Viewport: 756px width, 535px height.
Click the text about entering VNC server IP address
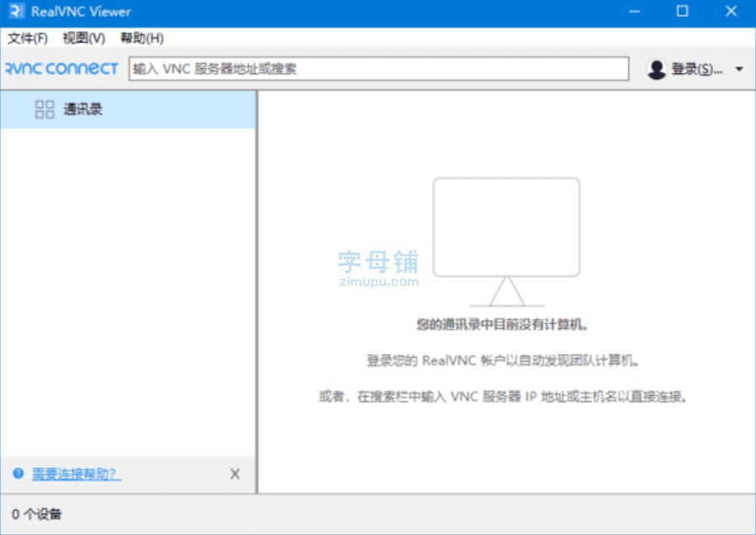tap(503, 396)
